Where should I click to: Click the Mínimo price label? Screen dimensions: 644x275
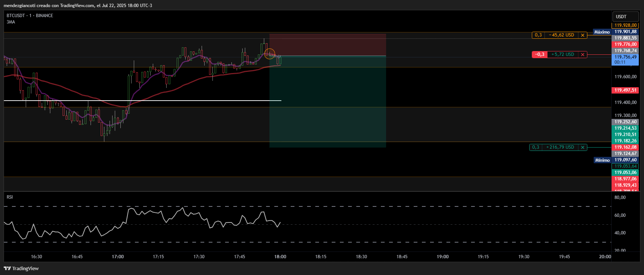pyautogui.click(x=602, y=160)
